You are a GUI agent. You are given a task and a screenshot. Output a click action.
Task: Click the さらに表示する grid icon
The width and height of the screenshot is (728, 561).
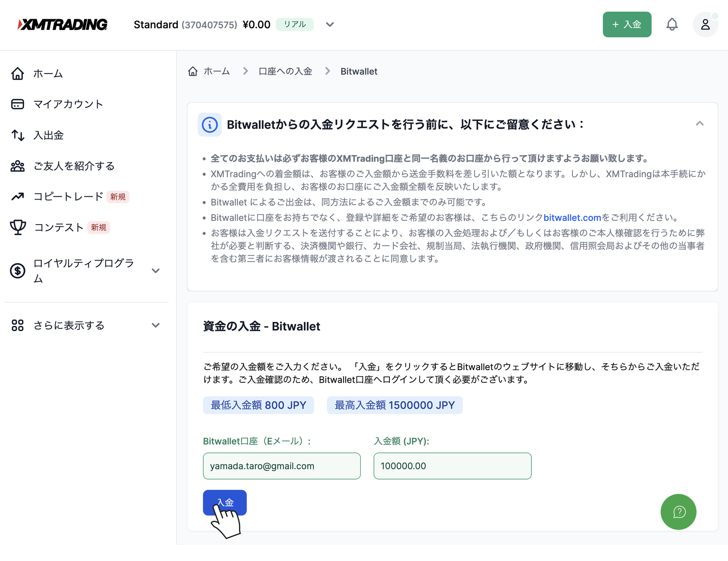click(18, 326)
